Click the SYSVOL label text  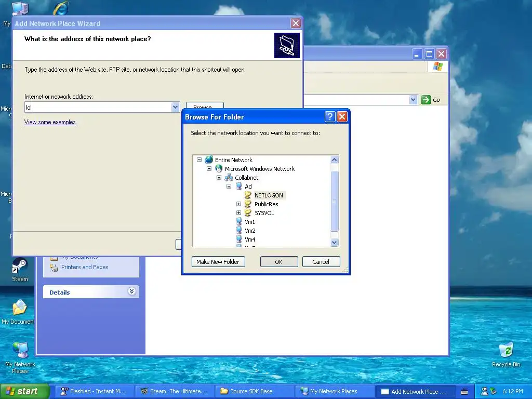(264, 213)
